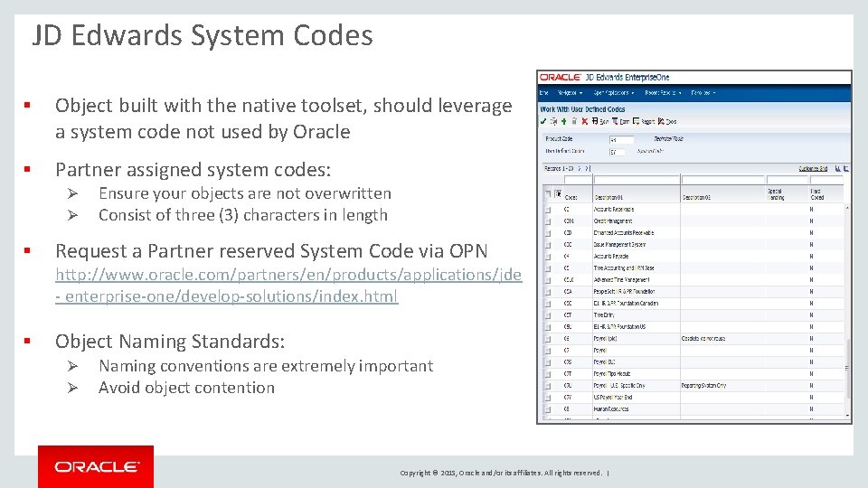
Task: Check the Enhanced Accounts Receivable row checkbox
Action: click(x=548, y=233)
